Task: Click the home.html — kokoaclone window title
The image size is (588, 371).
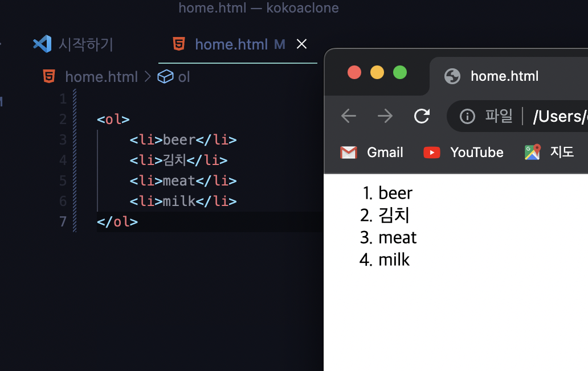Action: pos(258,8)
